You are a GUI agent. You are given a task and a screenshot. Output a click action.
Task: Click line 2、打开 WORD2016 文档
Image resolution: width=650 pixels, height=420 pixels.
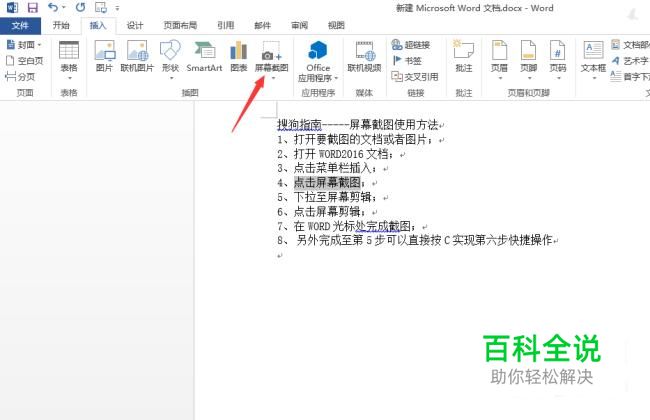click(x=335, y=154)
